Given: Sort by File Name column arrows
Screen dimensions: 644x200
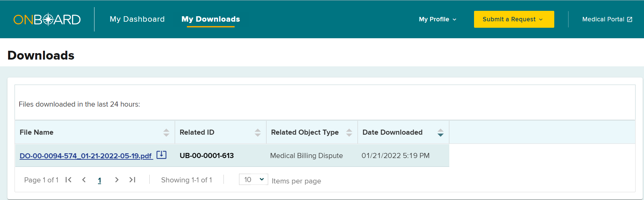Looking at the screenshot, I should click(x=166, y=132).
